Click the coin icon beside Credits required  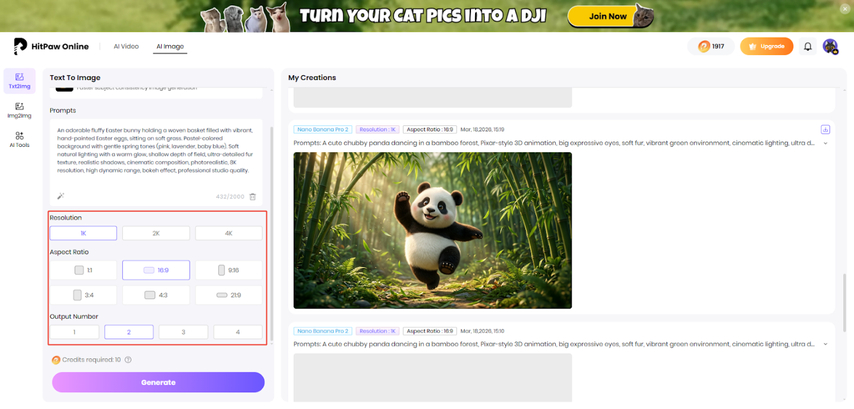click(56, 360)
